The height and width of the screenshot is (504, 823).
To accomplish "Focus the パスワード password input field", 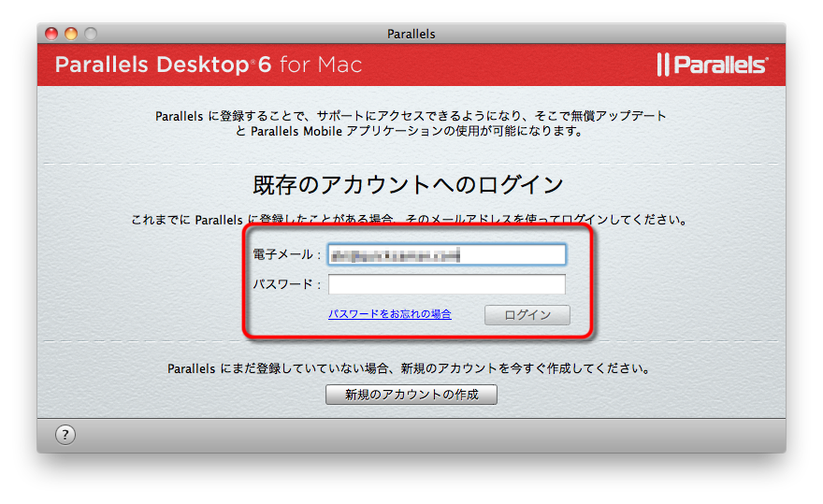I will coord(447,284).
